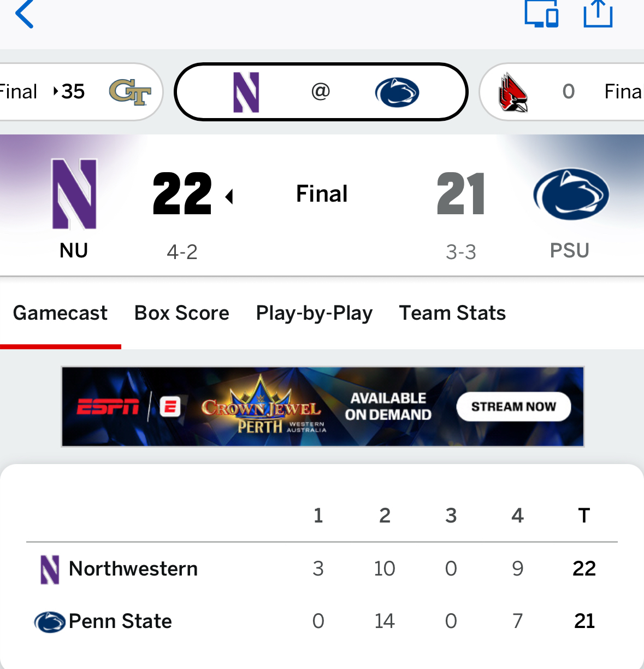This screenshot has width=644, height=669.
Task: Tap the Northwestern logo in the linescore row
Action: [x=50, y=570]
